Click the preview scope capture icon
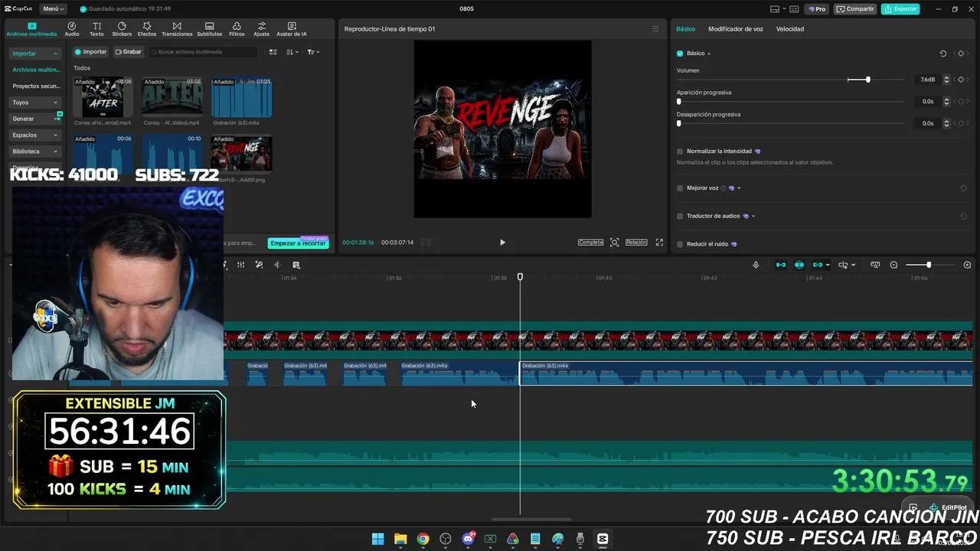980x551 pixels. pyautogui.click(x=614, y=243)
